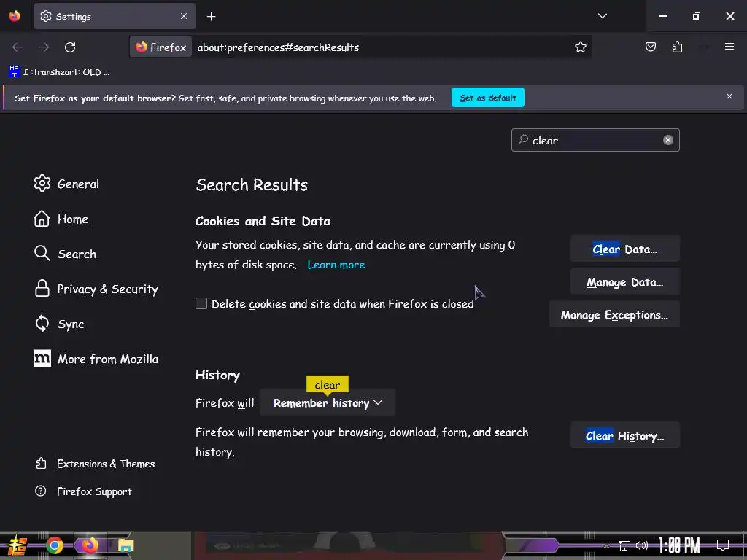This screenshot has height=560, width=747.
Task: Open the General settings category
Action: click(x=66, y=184)
